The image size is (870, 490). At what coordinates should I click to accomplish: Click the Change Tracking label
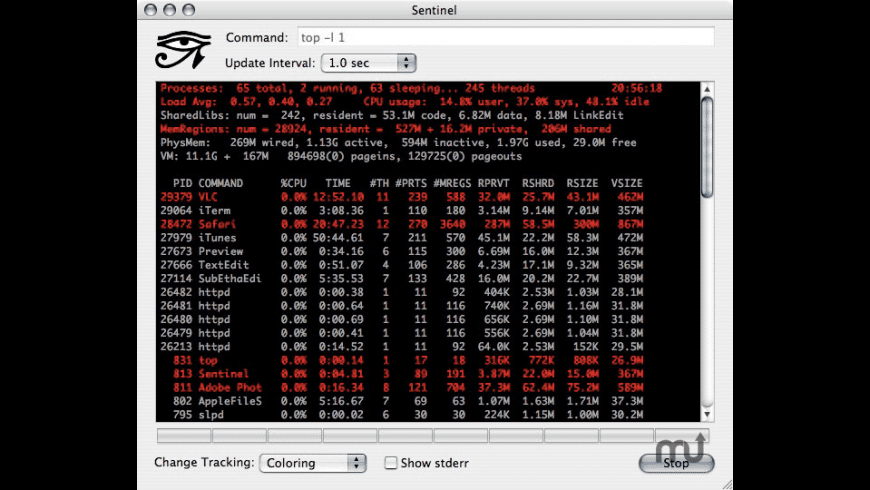204,462
